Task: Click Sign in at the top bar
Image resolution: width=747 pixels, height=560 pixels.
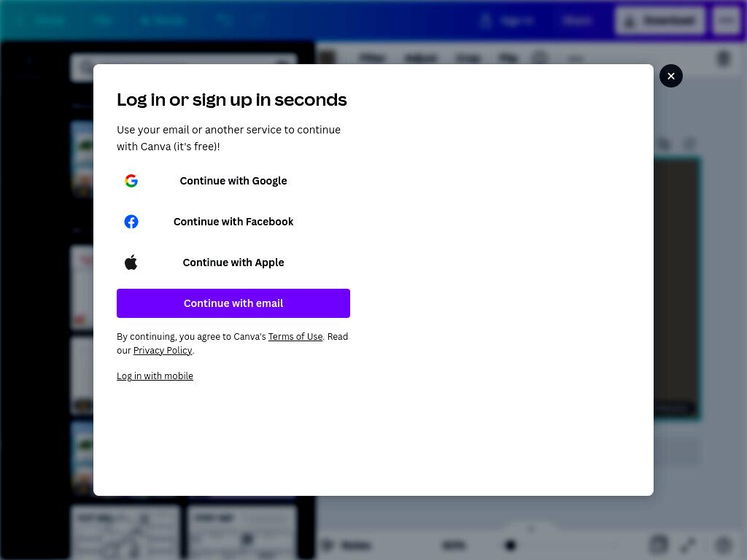Action: pos(508,20)
